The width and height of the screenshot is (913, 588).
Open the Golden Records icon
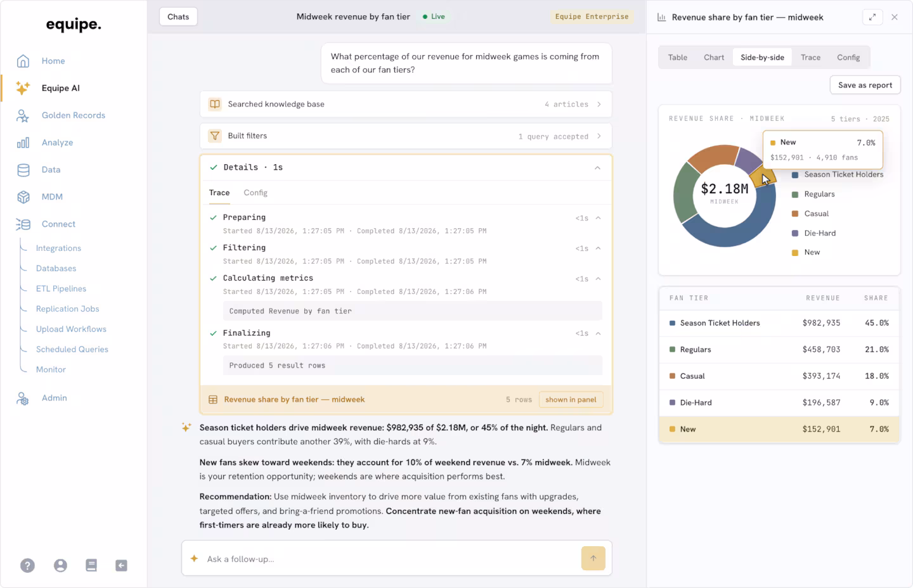pyautogui.click(x=23, y=115)
